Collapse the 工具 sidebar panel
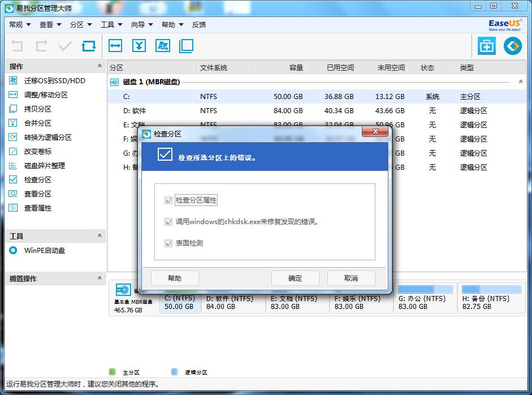This screenshot has height=395, width=532. tap(100, 235)
